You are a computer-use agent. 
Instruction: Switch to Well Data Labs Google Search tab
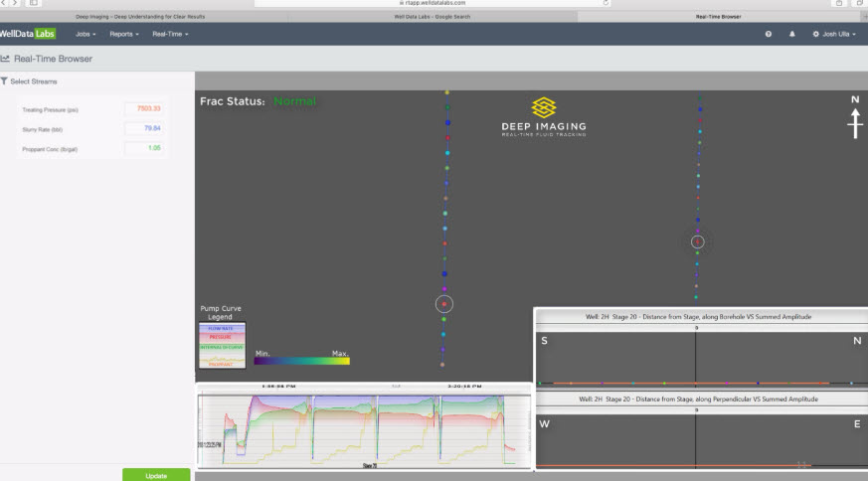433,17
